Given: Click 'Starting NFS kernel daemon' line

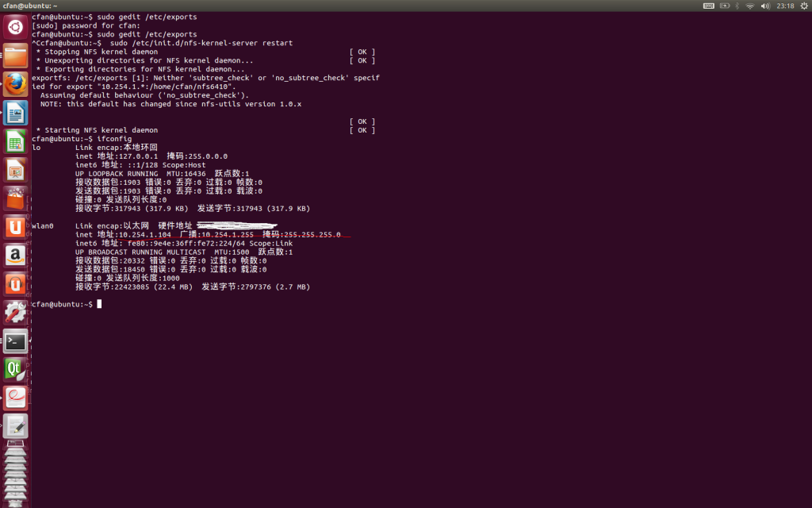Looking at the screenshot, I should 97,130.
